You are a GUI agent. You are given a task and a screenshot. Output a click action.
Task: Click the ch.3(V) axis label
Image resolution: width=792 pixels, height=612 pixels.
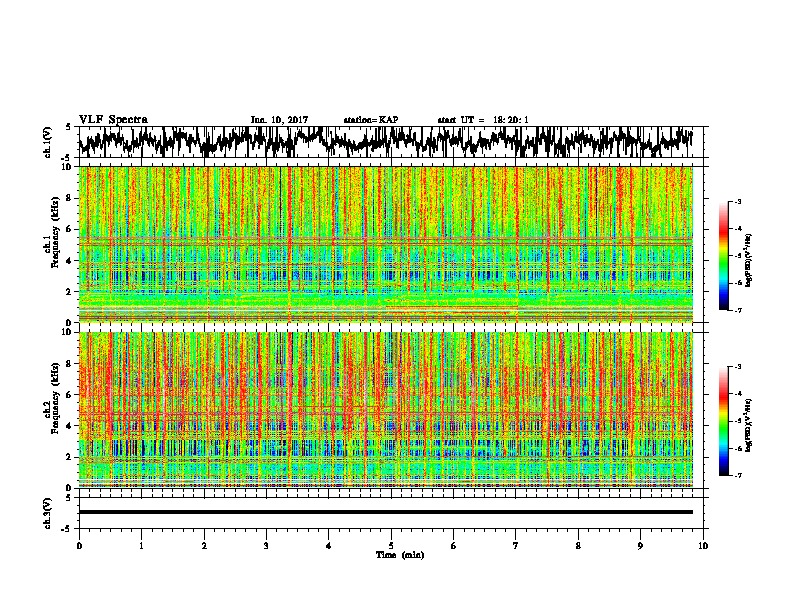48,513
